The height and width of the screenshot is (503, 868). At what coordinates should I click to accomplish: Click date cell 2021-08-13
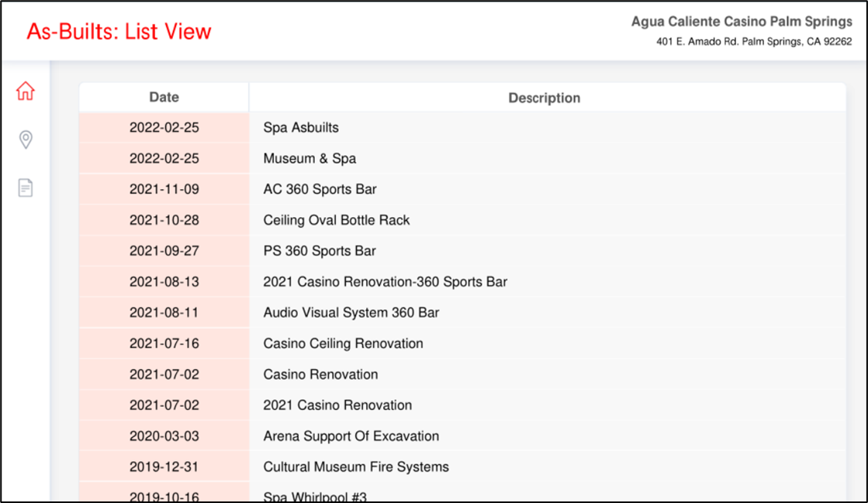(164, 282)
